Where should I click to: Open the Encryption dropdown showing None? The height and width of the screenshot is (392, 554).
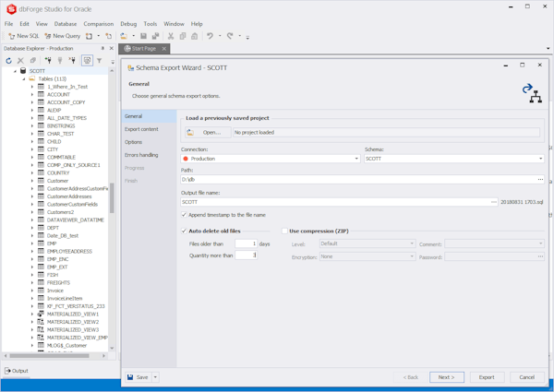click(x=412, y=256)
